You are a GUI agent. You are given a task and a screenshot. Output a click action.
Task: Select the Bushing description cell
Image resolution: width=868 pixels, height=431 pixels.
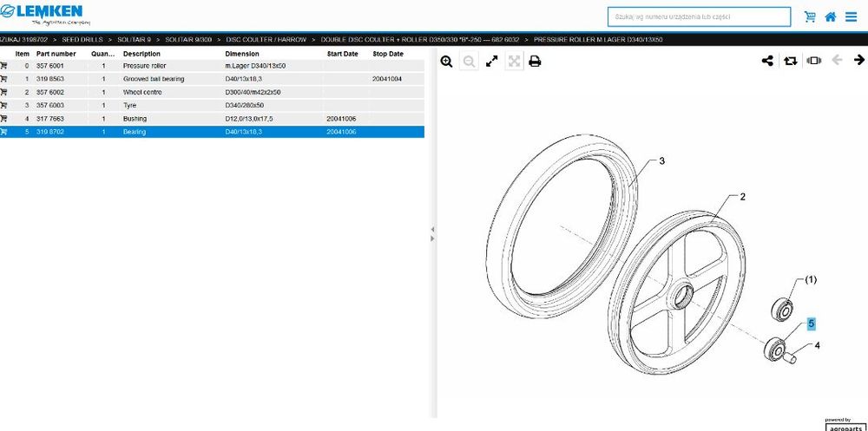point(135,119)
